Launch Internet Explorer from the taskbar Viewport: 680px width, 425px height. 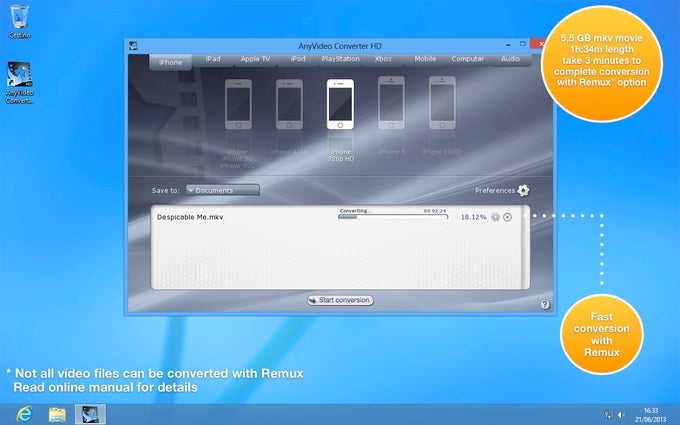pyautogui.click(x=24, y=415)
